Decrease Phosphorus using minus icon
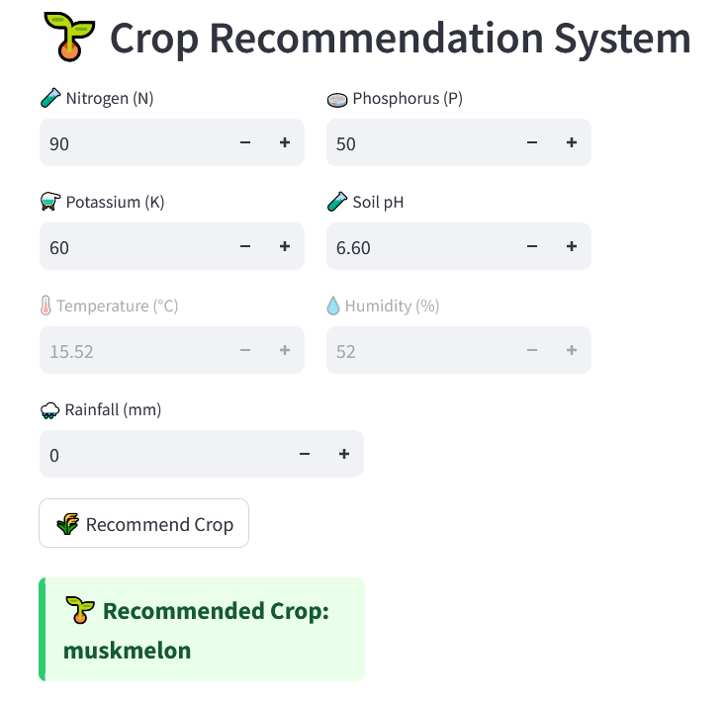Screen dimensions: 728x701 pos(532,143)
